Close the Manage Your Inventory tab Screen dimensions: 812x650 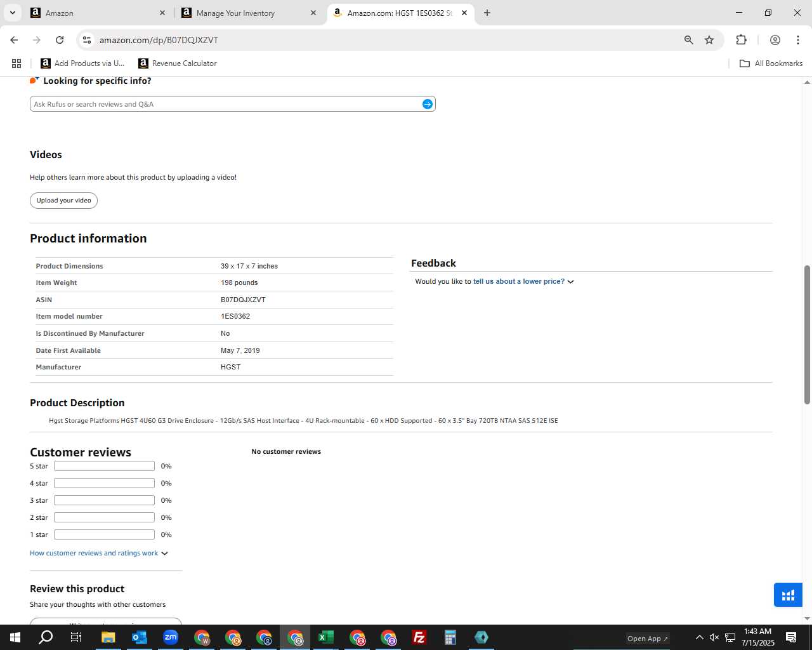click(313, 13)
